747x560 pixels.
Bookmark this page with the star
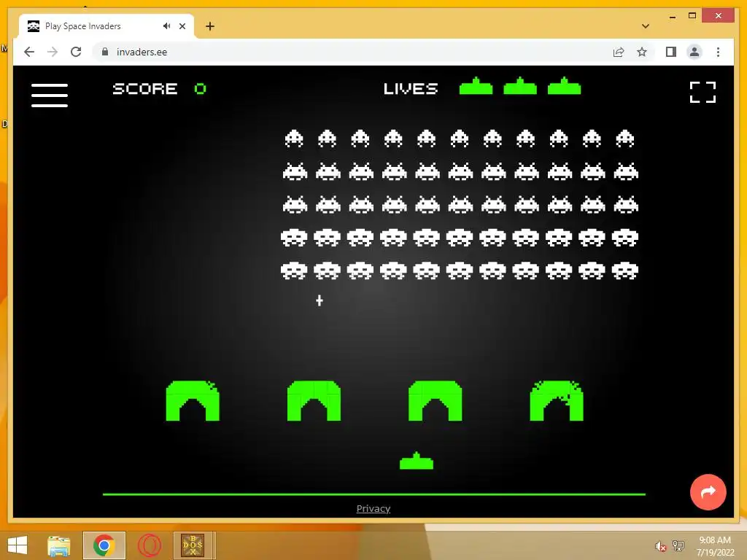tap(642, 52)
